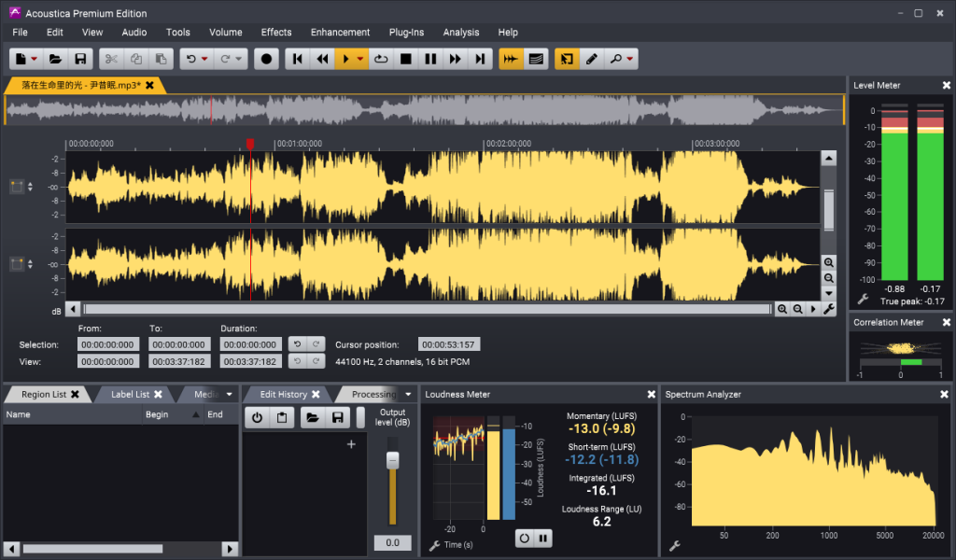Open Spectrum Analyzer settings wrench
This screenshot has height=560, width=956.
pos(674,546)
